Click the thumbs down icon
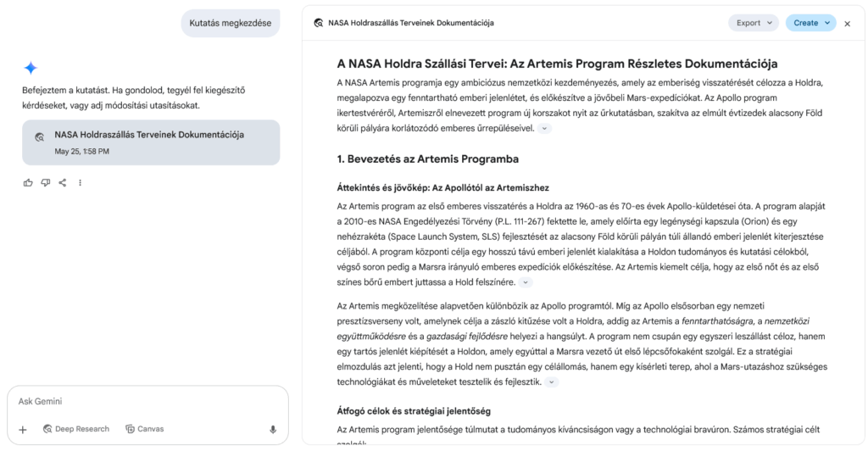Screen dimensions: 868x451 [46, 182]
